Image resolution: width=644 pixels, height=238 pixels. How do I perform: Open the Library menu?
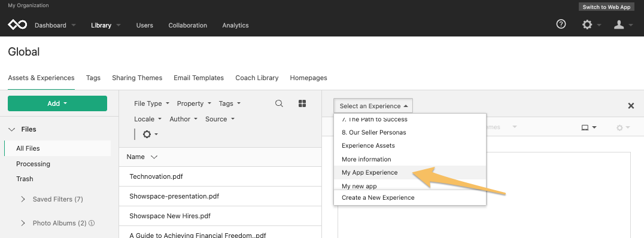point(106,25)
